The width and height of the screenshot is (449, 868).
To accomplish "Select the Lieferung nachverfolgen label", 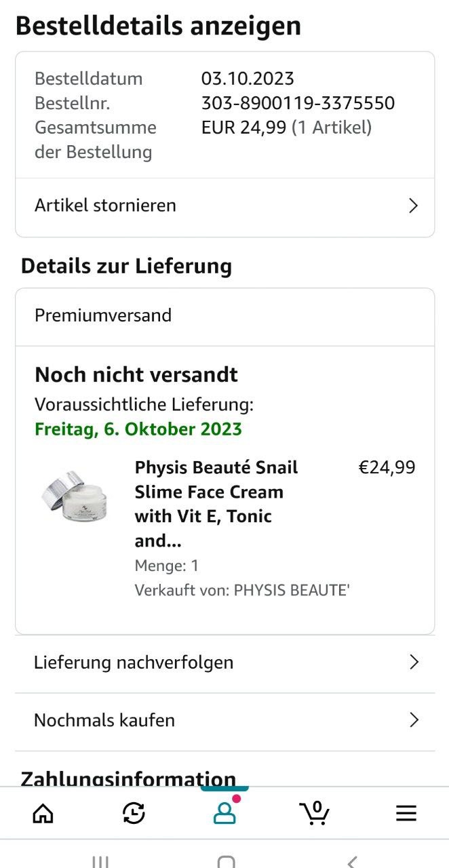I will click(x=134, y=663).
